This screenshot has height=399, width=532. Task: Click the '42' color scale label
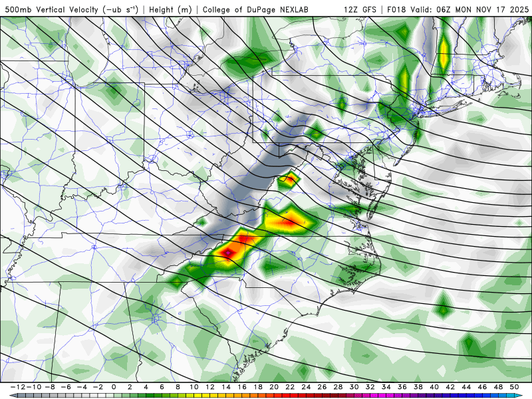pos(450,387)
